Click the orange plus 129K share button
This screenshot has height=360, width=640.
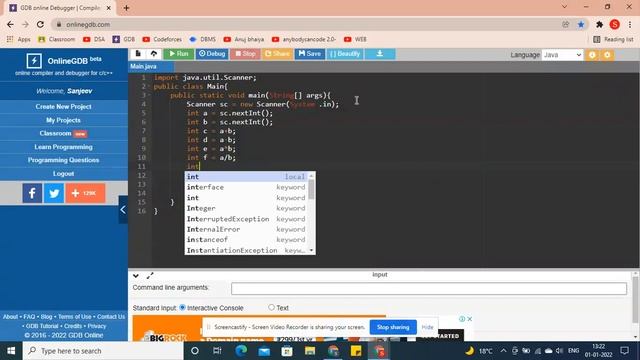click(86, 193)
